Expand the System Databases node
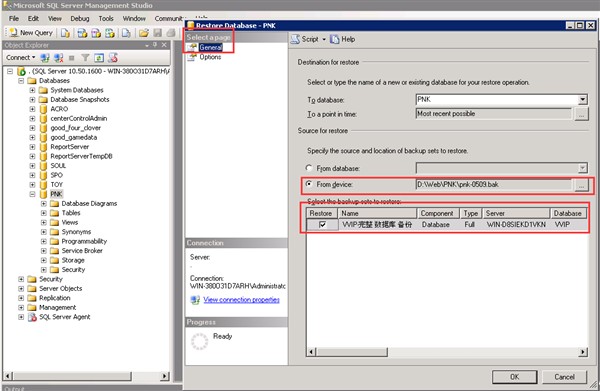 (x=33, y=90)
